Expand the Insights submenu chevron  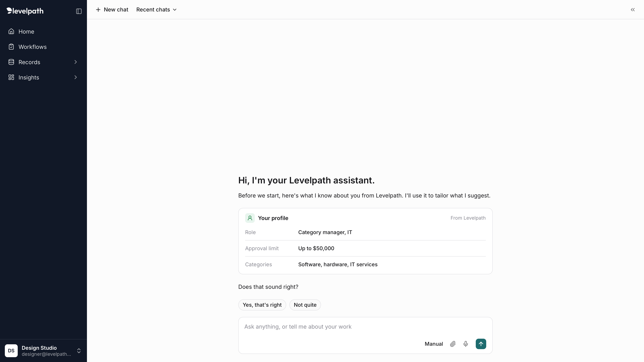75,77
